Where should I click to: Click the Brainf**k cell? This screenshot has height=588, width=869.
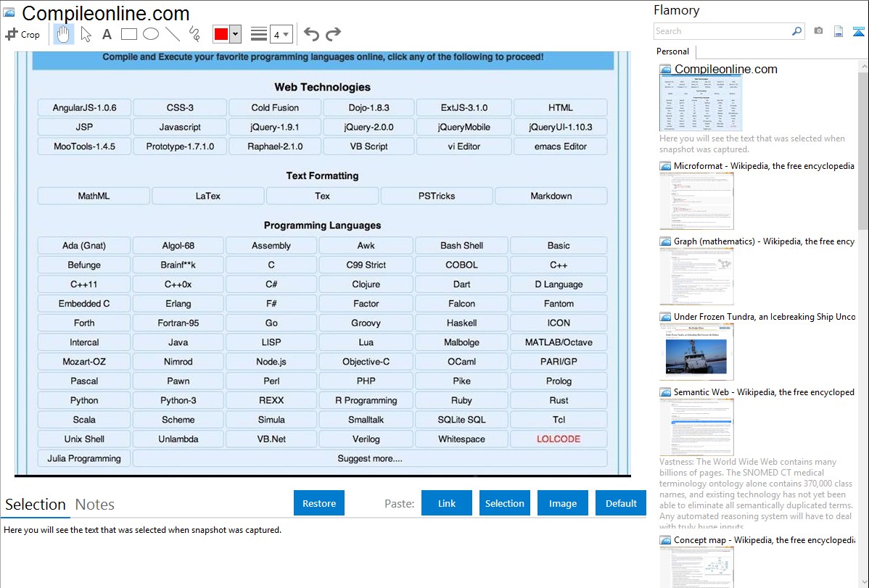178,265
